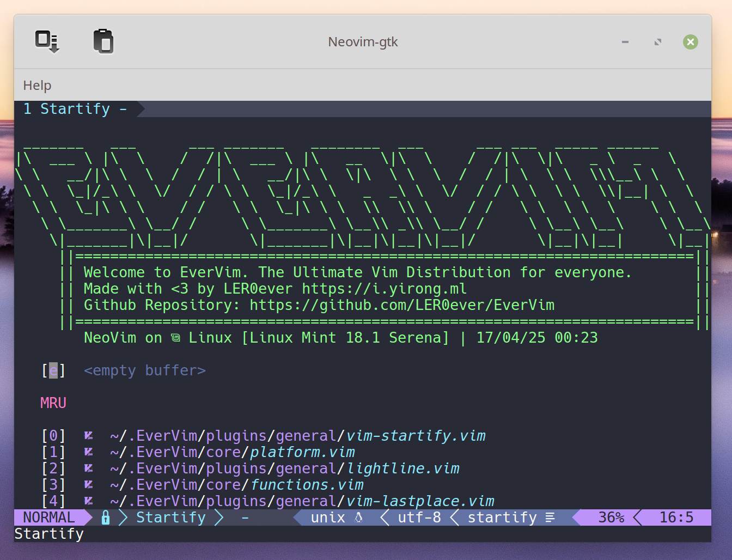
Task: Open MRU entry platform.vim
Action: tap(233, 452)
